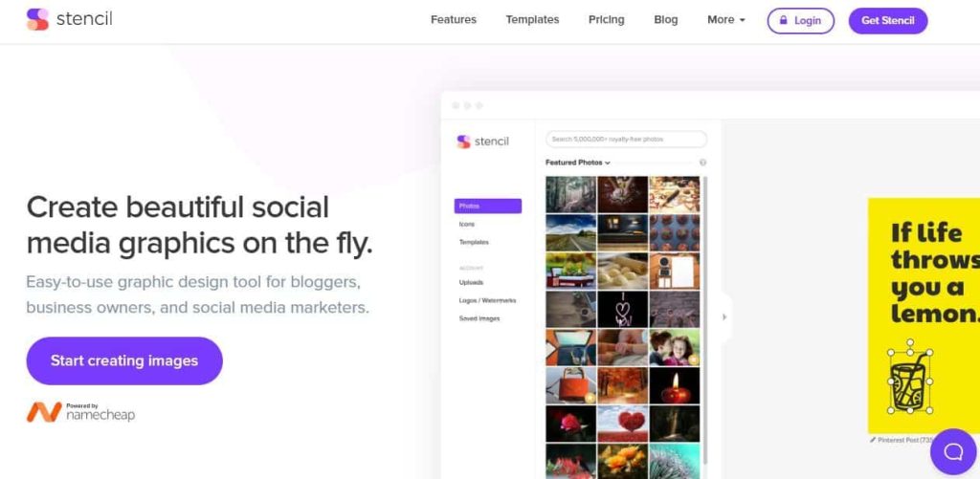Viewport: 980px width, 479px height.
Task: Select the lemonade glass icon on canvas
Action: 909,381
